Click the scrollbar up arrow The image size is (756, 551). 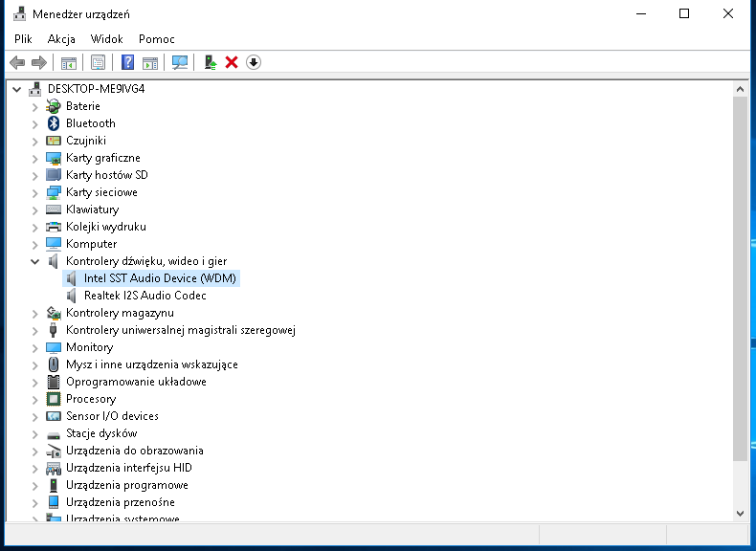pos(740,89)
